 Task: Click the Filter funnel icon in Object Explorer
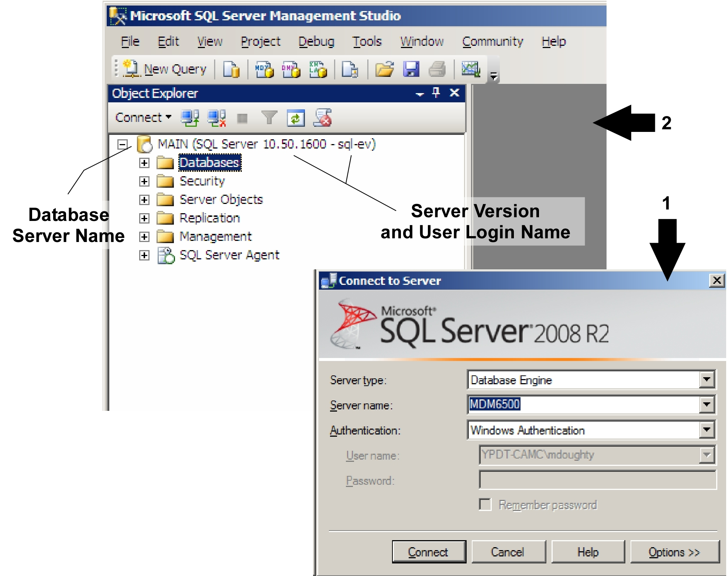(269, 118)
